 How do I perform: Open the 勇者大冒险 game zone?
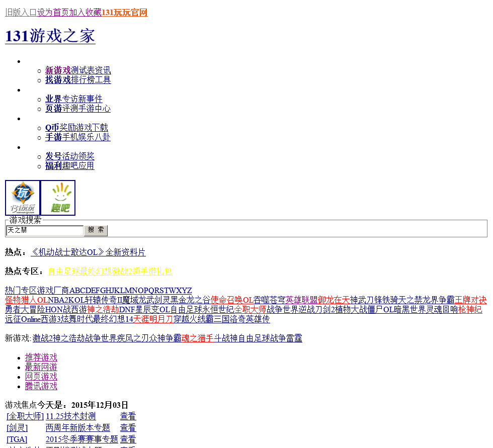pyautogui.click(x=25, y=309)
